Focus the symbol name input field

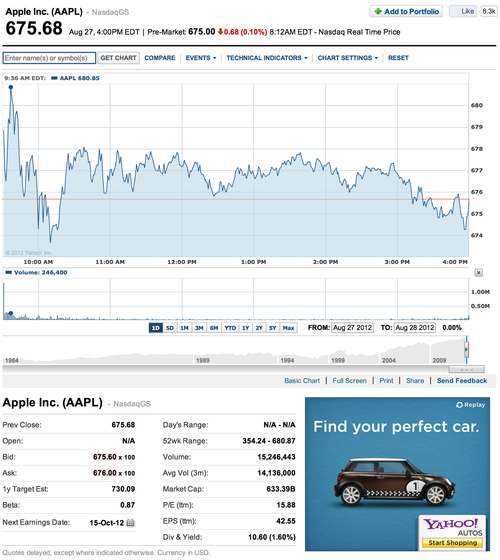(49, 58)
